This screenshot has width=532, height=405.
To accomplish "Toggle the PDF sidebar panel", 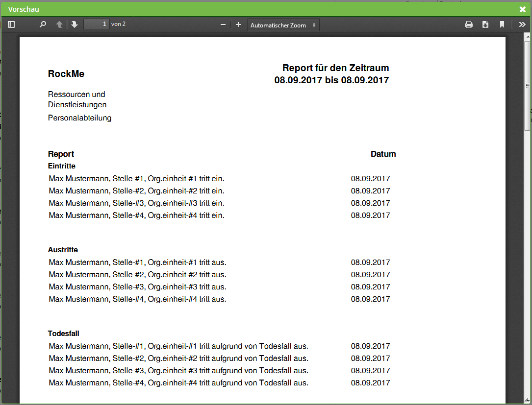I will 11,24.
